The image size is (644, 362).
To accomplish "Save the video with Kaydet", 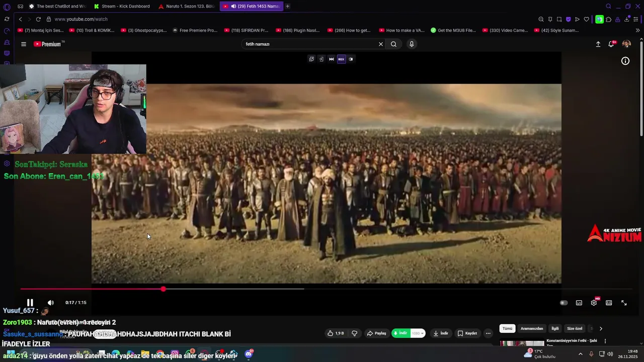I will coord(467,333).
